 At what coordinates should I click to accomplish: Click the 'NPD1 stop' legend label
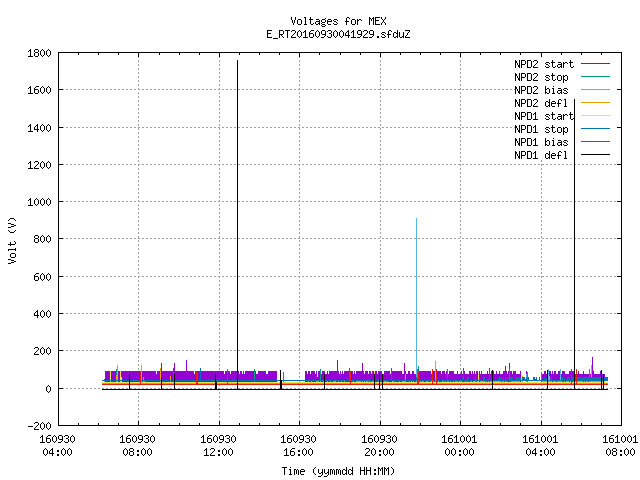coord(541,129)
